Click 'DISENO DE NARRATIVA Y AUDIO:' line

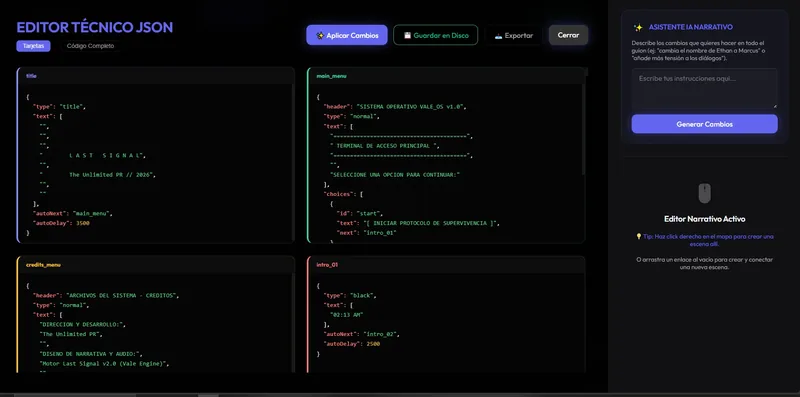[x=91, y=354]
